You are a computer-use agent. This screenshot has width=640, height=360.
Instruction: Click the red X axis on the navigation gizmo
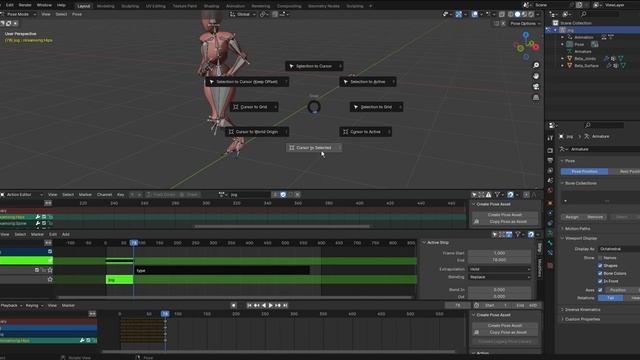pos(536,47)
